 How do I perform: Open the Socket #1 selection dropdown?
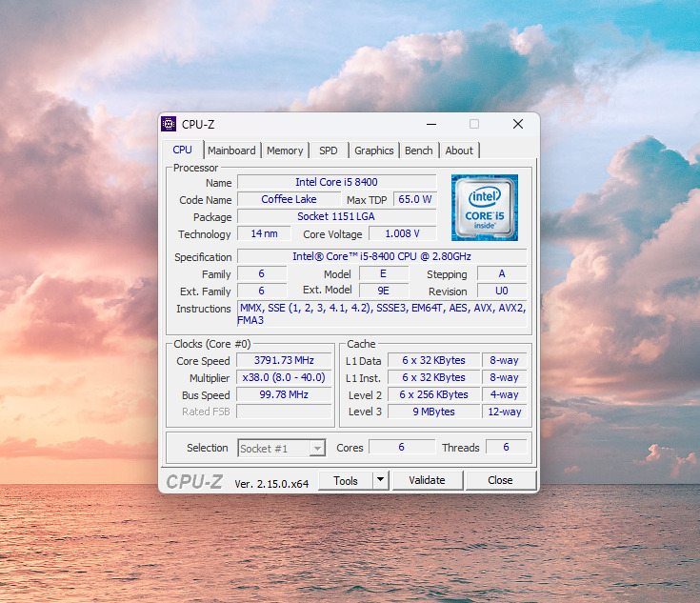281,448
